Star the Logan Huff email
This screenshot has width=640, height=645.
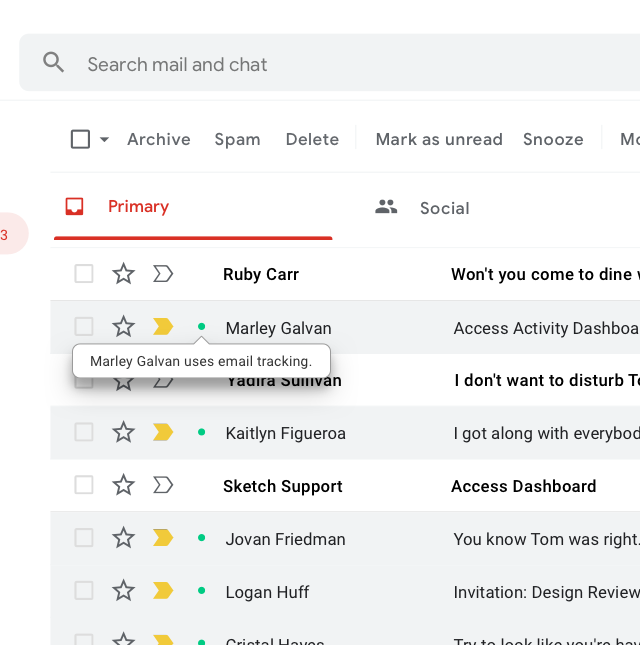pyautogui.click(x=123, y=591)
